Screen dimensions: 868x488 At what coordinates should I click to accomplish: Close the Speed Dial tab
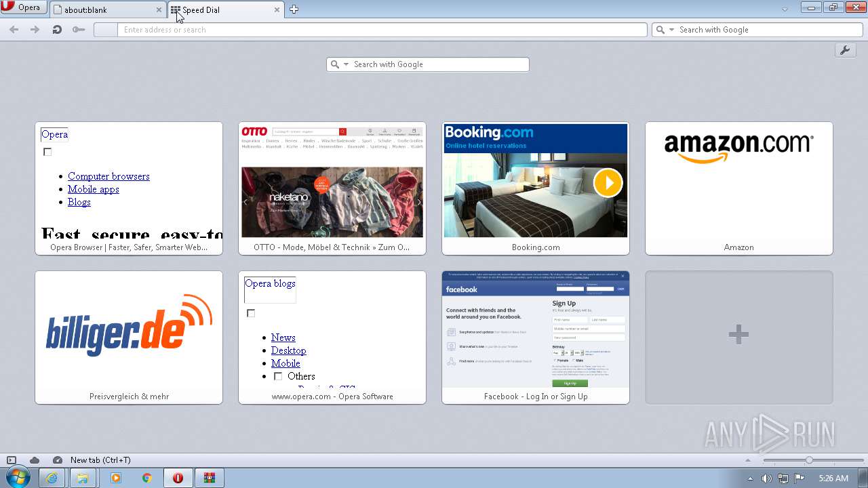click(x=277, y=10)
